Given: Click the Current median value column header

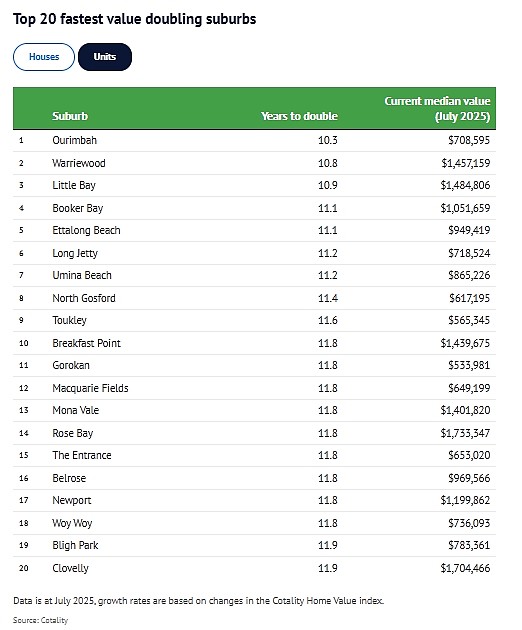Looking at the screenshot, I should point(437,108).
